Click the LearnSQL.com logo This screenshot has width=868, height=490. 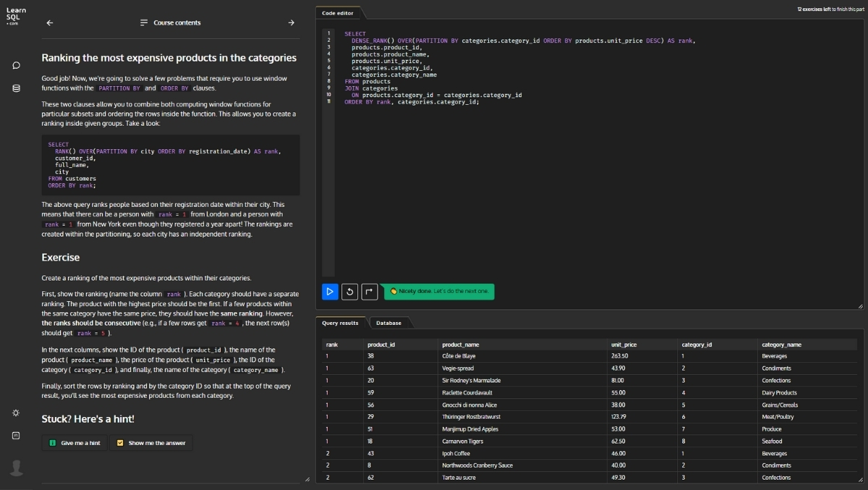(x=16, y=17)
